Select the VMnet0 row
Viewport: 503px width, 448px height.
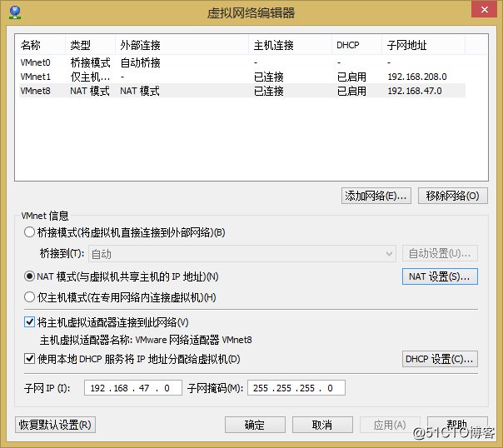click(x=242, y=62)
